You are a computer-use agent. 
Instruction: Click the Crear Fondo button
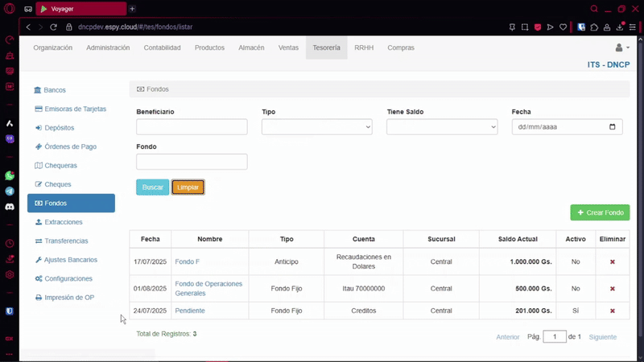point(600,212)
